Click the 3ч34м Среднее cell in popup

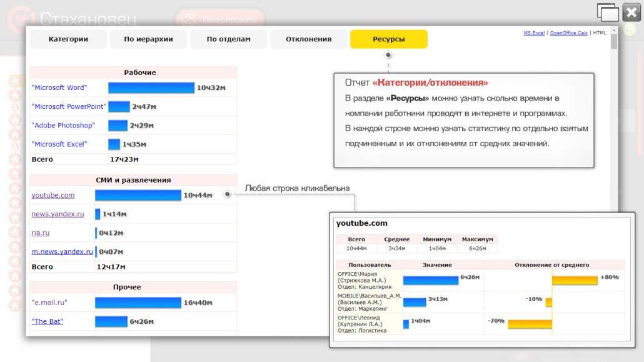397,248
